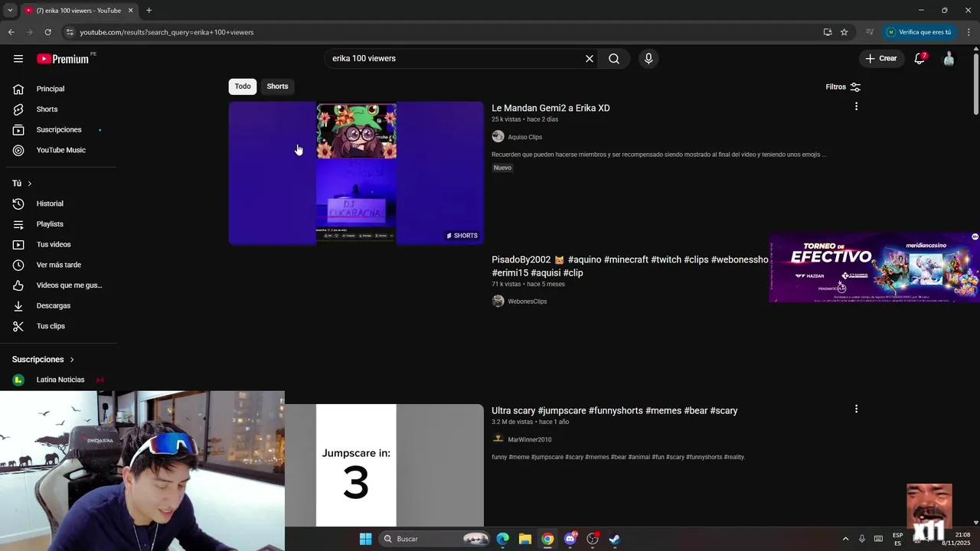980x551 pixels.
Task: Select the Todo filter chip
Action: [x=243, y=86]
